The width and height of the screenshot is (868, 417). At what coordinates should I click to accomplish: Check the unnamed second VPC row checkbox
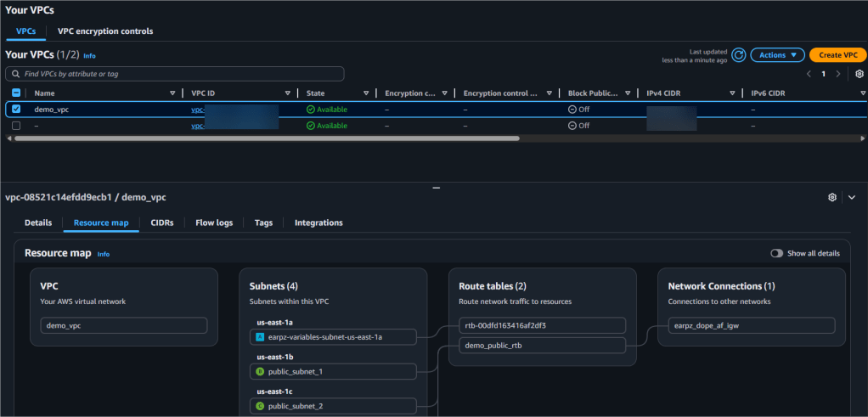pyautogui.click(x=16, y=126)
